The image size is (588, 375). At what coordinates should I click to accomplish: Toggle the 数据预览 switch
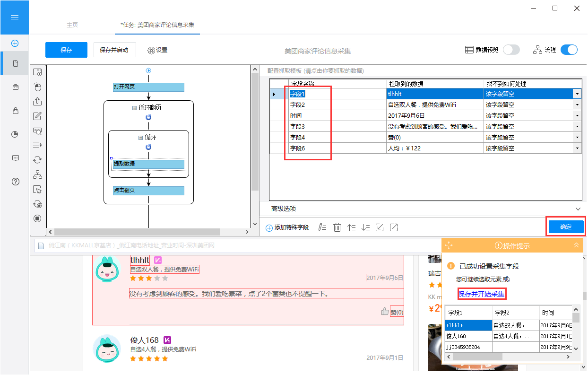[511, 50]
